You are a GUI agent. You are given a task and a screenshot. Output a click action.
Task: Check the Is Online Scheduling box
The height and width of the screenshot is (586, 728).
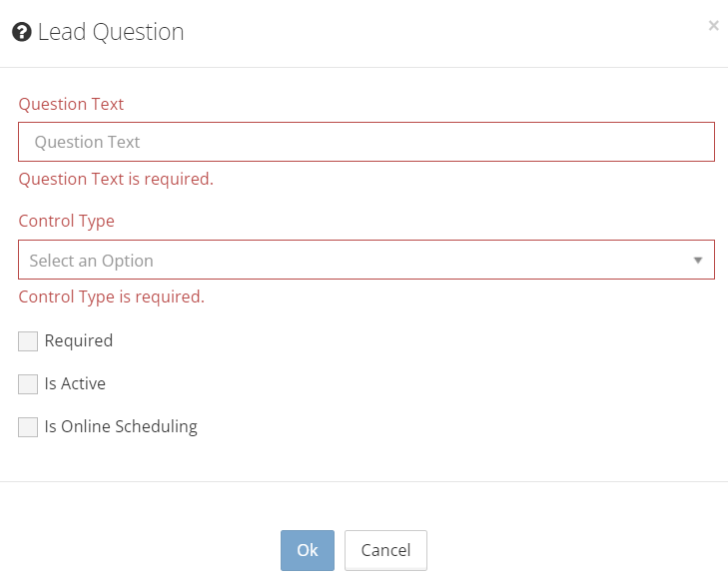(28, 427)
